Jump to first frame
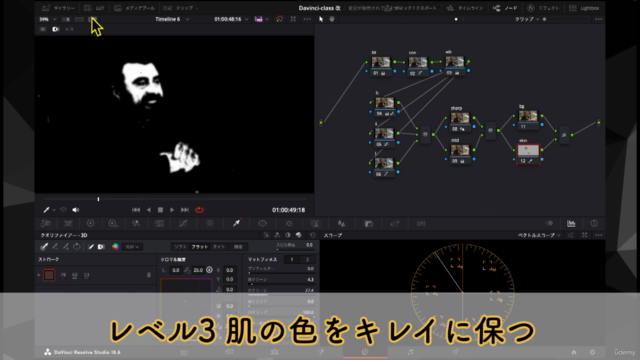The image size is (640, 360). tap(136, 210)
